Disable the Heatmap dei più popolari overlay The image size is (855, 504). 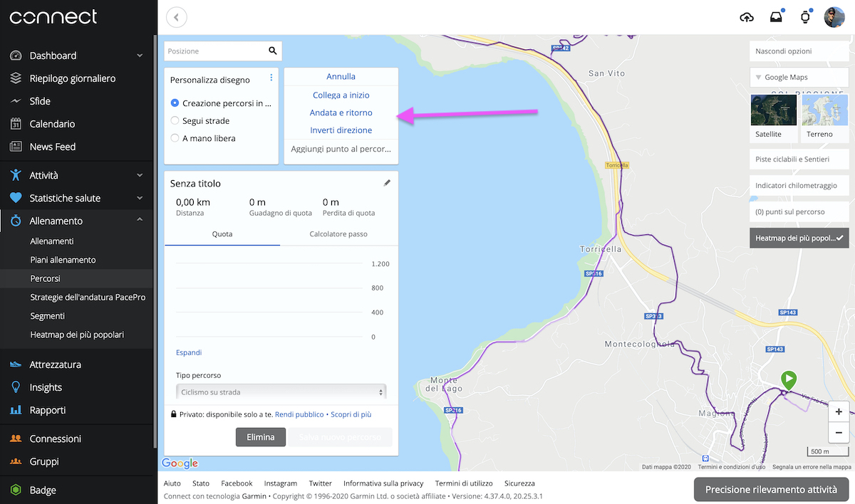[x=799, y=238]
